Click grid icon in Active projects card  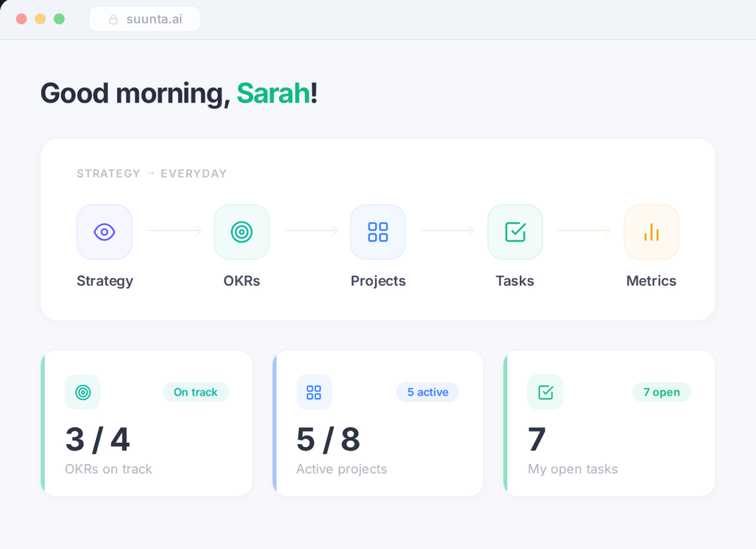[314, 392]
